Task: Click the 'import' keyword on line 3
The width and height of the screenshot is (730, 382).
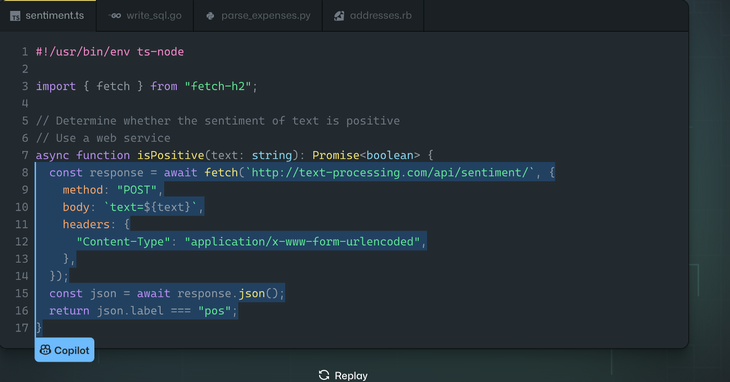Action: (56, 87)
